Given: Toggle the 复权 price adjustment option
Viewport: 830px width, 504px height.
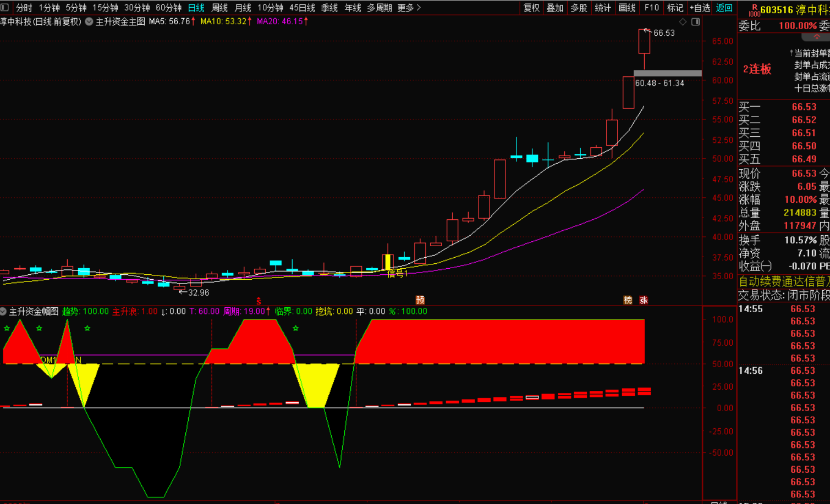Looking at the screenshot, I should pyautogui.click(x=531, y=8).
